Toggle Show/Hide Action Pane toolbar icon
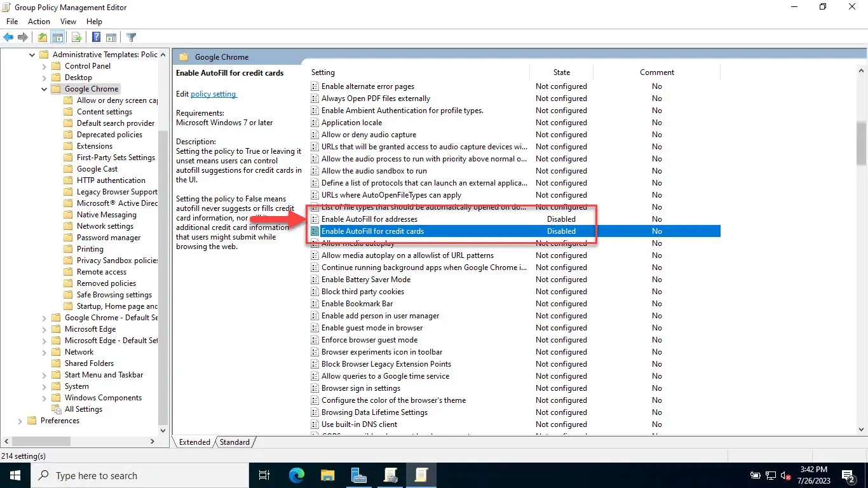Screen dimensions: 868x488 (x=111, y=37)
